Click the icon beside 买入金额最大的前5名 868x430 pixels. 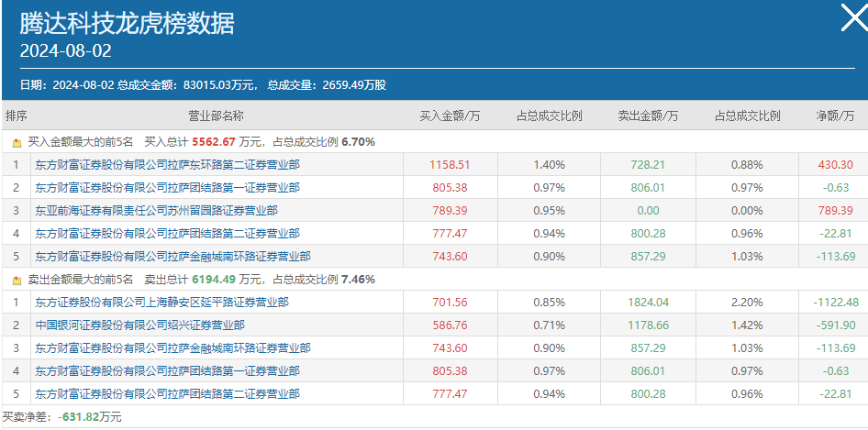coord(17,143)
